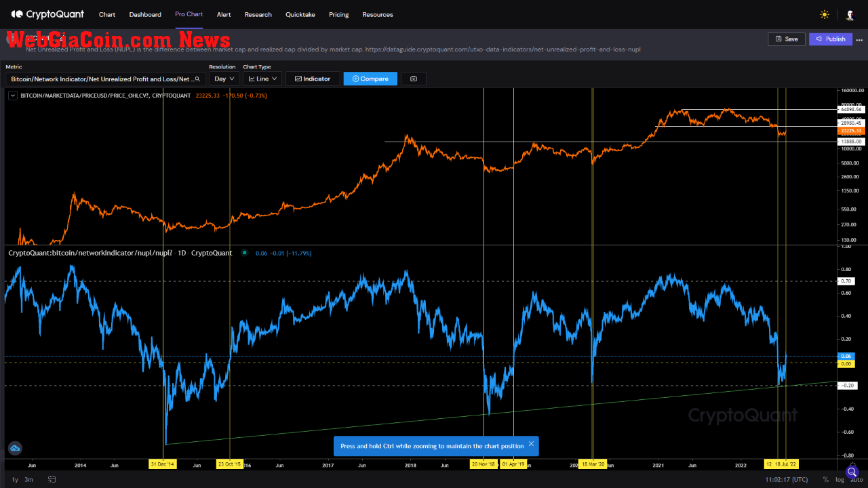Click the 20 Nov '18 date marker
The width and height of the screenshot is (868, 488).
[x=484, y=464]
